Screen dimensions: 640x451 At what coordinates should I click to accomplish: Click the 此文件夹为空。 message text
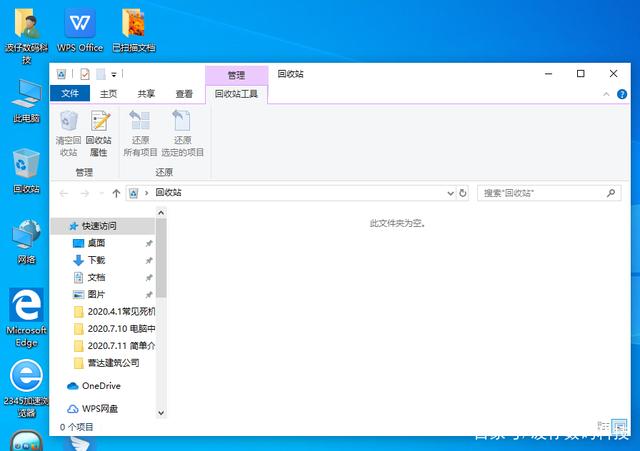click(x=397, y=223)
